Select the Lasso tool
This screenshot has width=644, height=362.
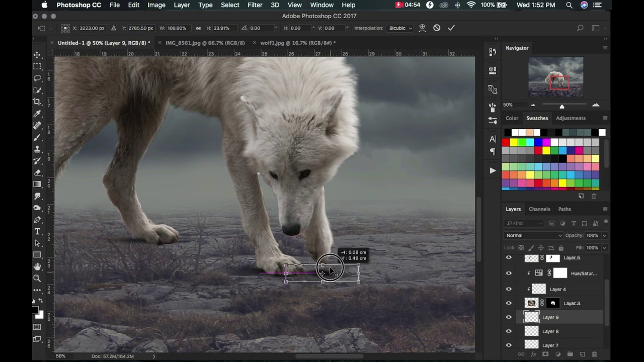tap(37, 78)
